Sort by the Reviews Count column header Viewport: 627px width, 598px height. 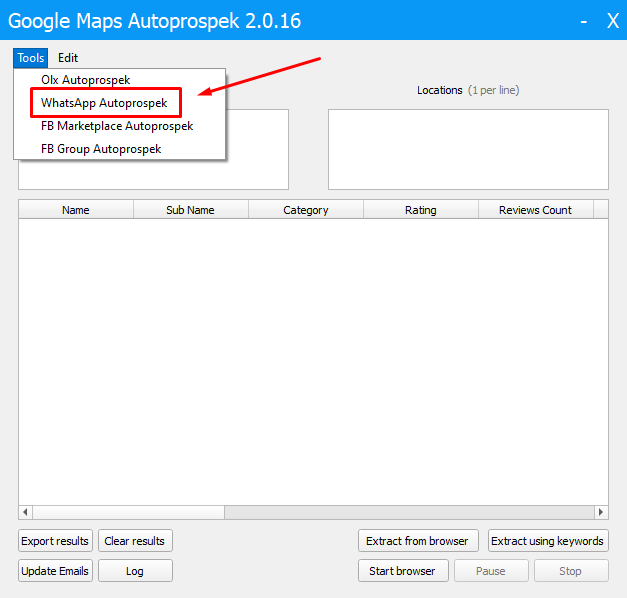535,210
